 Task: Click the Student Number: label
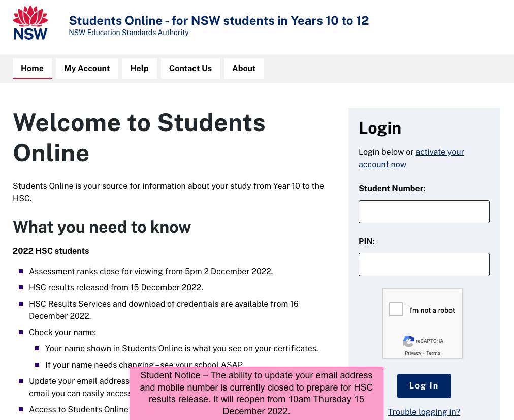[392, 188]
